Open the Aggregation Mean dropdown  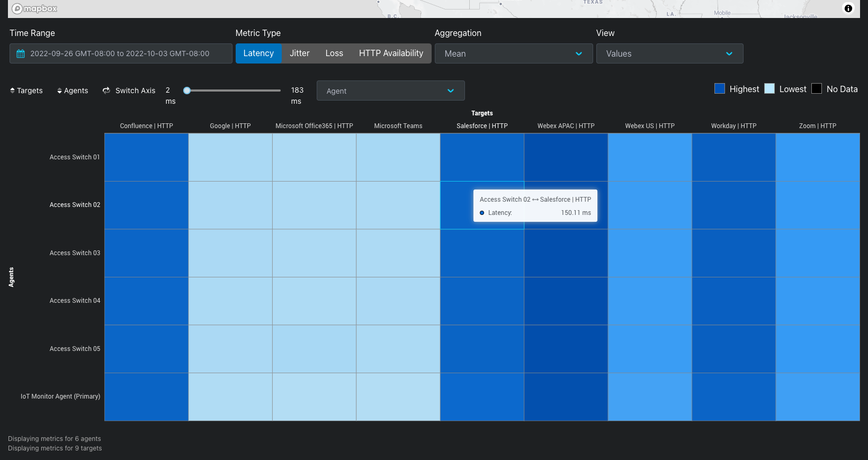[x=514, y=53]
